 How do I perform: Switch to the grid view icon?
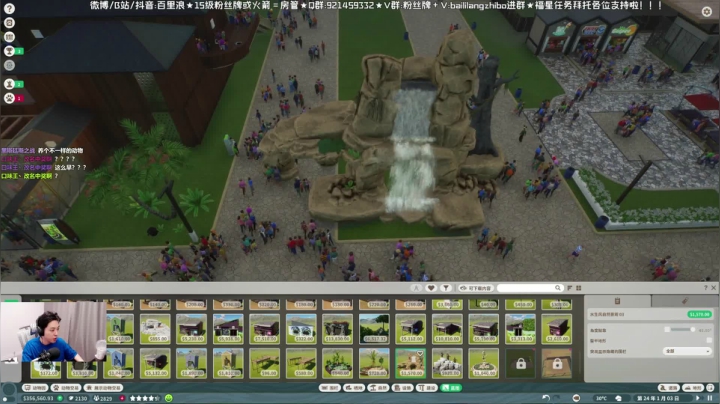579,288
